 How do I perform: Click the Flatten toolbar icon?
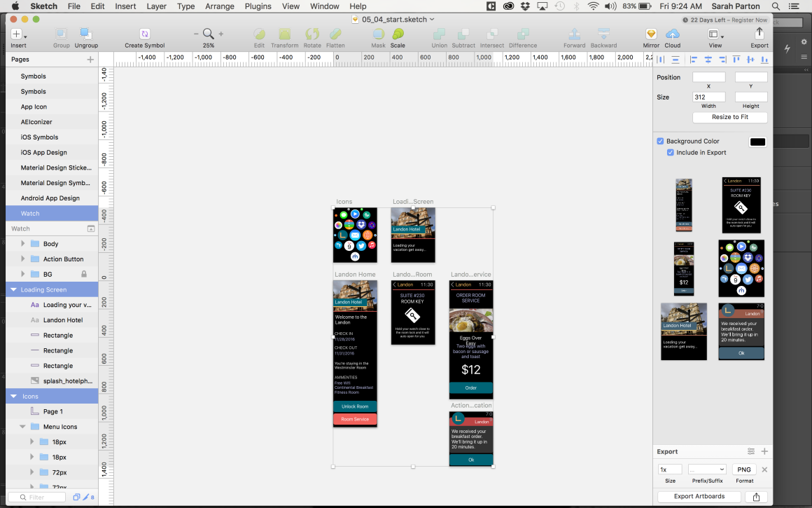pos(335,34)
